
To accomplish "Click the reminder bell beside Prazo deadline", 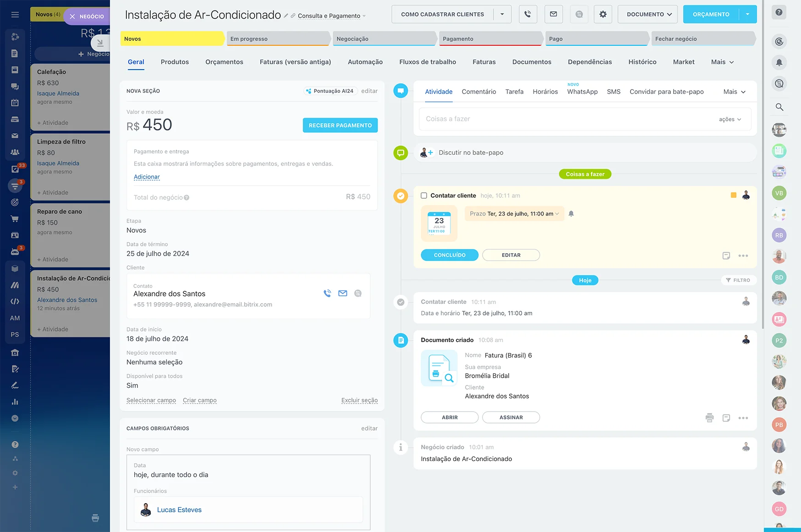I will click(571, 214).
